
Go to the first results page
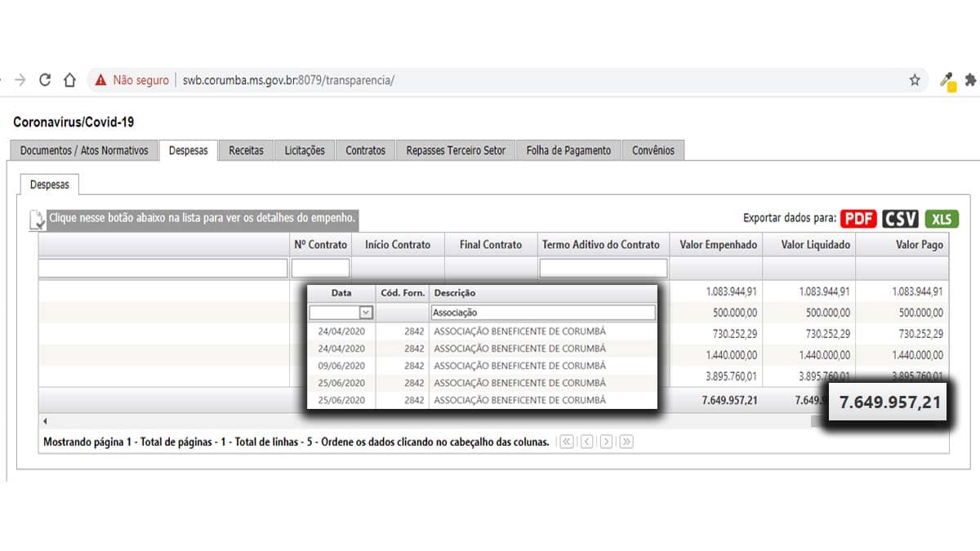[x=567, y=442]
